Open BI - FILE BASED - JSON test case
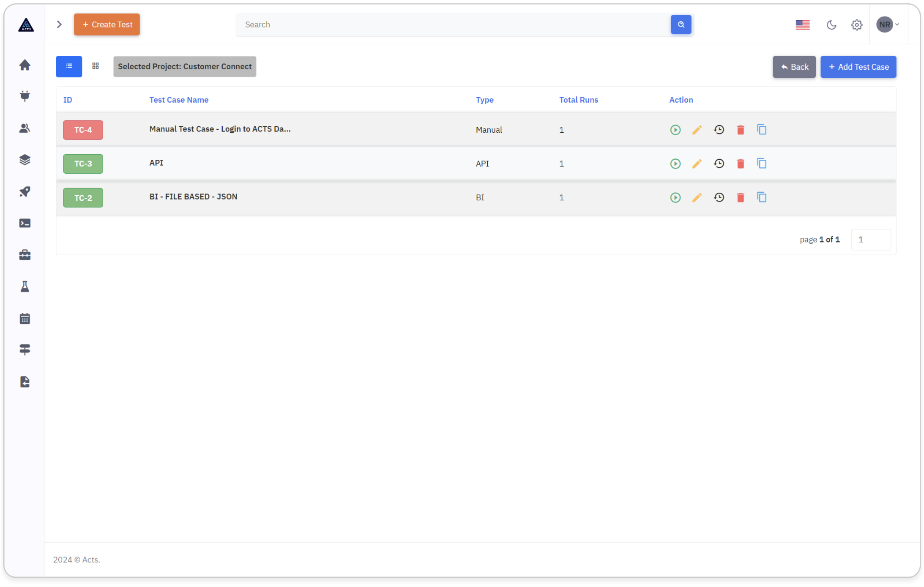924x587 pixels. point(193,197)
